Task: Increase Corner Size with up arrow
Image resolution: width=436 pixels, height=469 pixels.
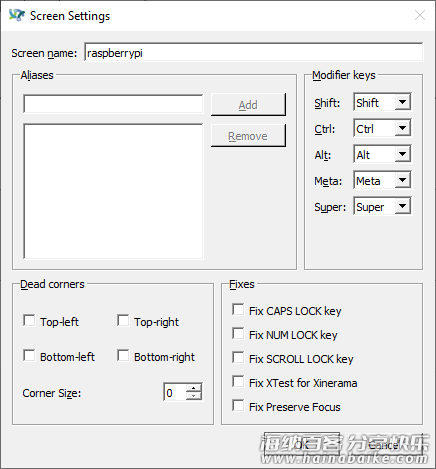Action: pyautogui.click(x=194, y=388)
